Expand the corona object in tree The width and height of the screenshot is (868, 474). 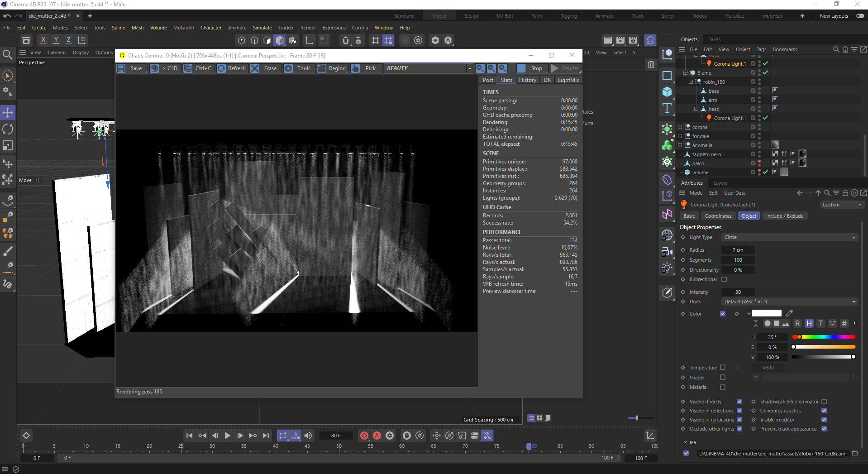tap(680, 127)
